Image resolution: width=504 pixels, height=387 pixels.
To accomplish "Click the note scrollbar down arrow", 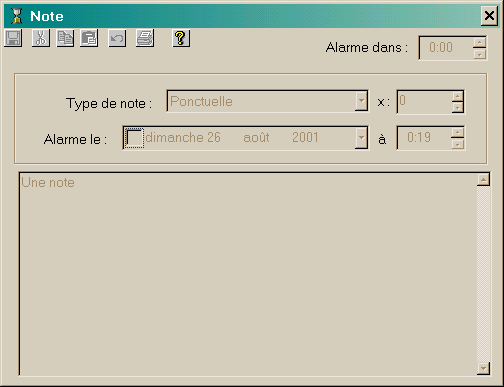I will tap(483, 369).
